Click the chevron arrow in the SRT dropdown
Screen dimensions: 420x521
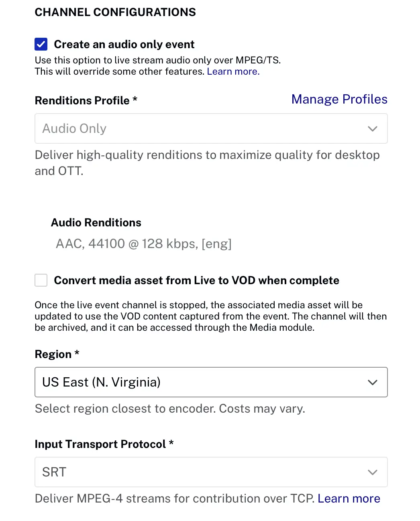[x=372, y=472]
